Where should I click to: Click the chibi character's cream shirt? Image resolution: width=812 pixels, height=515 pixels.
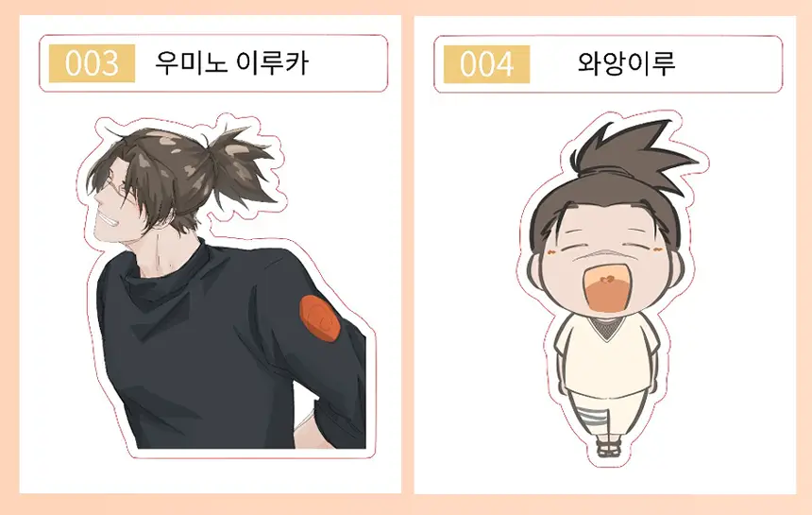[x=607, y=355]
